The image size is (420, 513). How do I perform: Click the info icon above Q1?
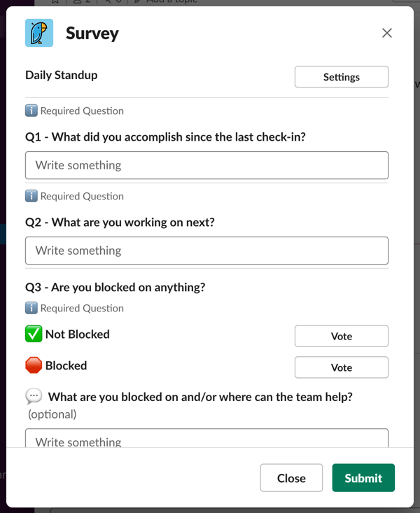tap(31, 111)
